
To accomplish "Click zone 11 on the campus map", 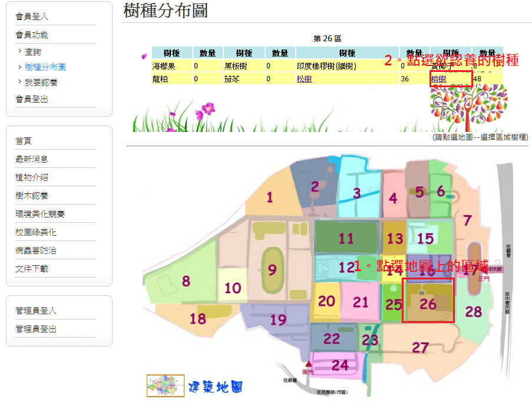I will coord(346,238).
